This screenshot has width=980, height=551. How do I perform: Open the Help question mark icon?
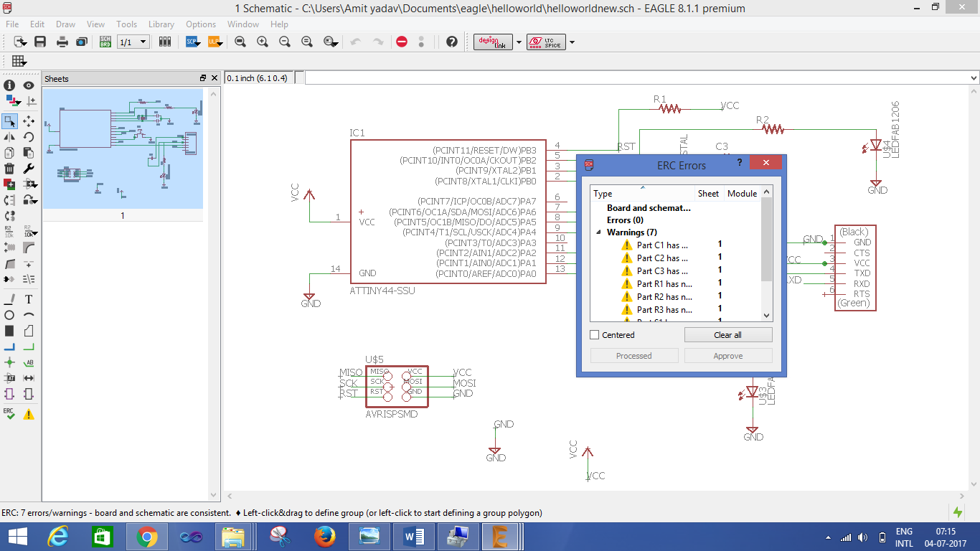pyautogui.click(x=451, y=42)
